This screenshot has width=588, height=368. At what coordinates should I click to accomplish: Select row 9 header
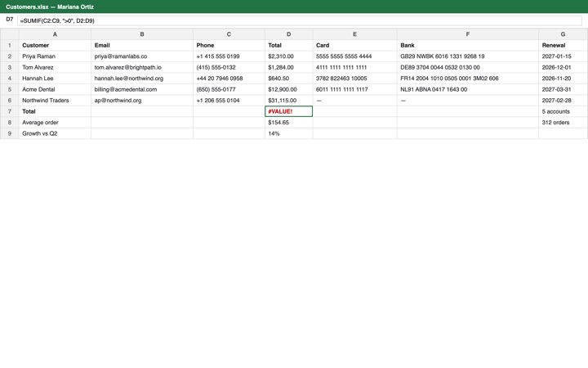[x=10, y=133]
